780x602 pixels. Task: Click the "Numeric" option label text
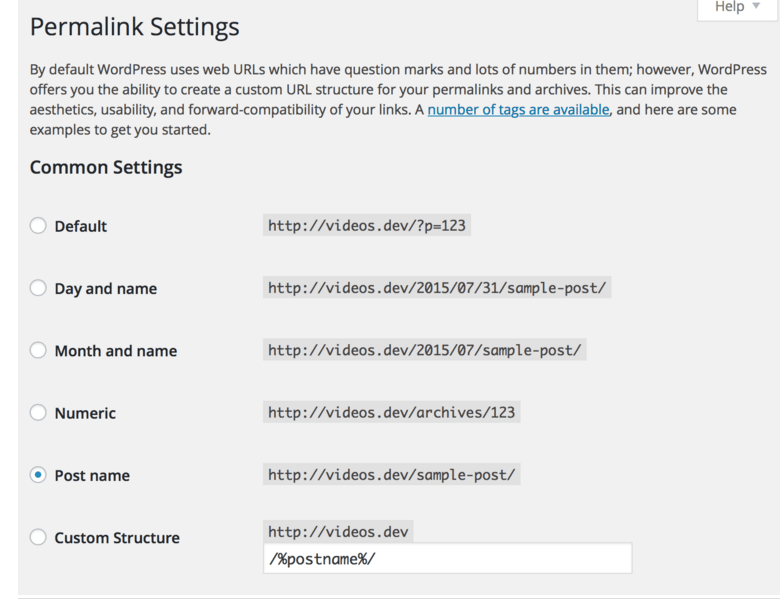tap(85, 413)
